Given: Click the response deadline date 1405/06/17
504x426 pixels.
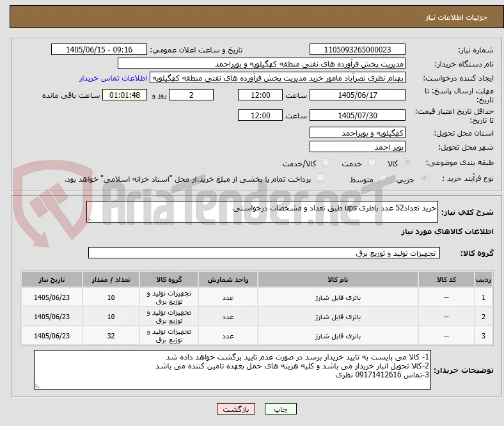Looking at the screenshot, I should point(357,95).
